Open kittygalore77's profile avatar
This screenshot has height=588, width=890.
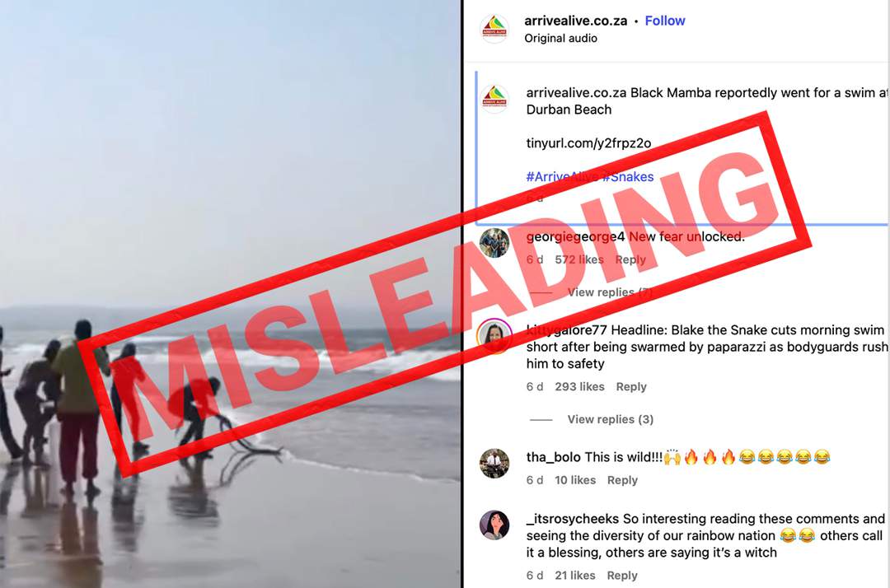click(494, 336)
